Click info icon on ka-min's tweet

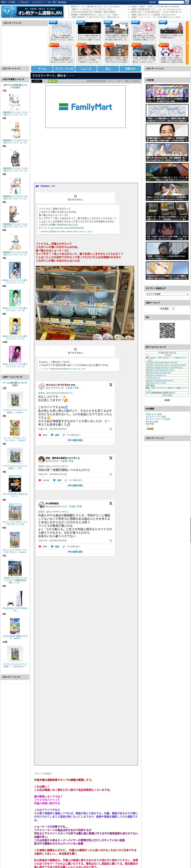[x=111, y=429]
